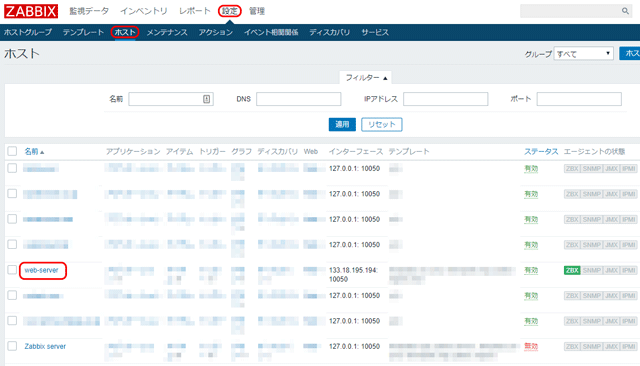The image size is (640, 366).
Task: Open the 管理 menu
Action: point(257,11)
